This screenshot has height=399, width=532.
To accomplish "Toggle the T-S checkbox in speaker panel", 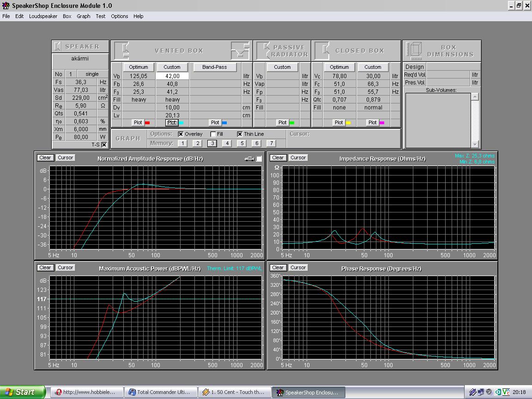I will (x=104, y=145).
